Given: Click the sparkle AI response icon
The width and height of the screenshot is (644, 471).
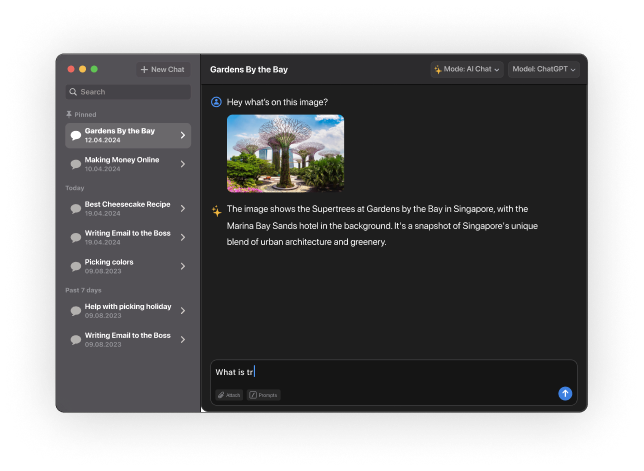Looking at the screenshot, I should tap(216, 210).
